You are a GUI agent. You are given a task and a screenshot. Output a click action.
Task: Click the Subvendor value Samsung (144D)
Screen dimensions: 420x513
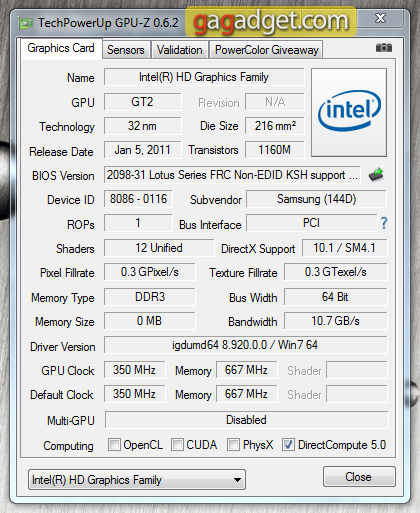(x=317, y=199)
